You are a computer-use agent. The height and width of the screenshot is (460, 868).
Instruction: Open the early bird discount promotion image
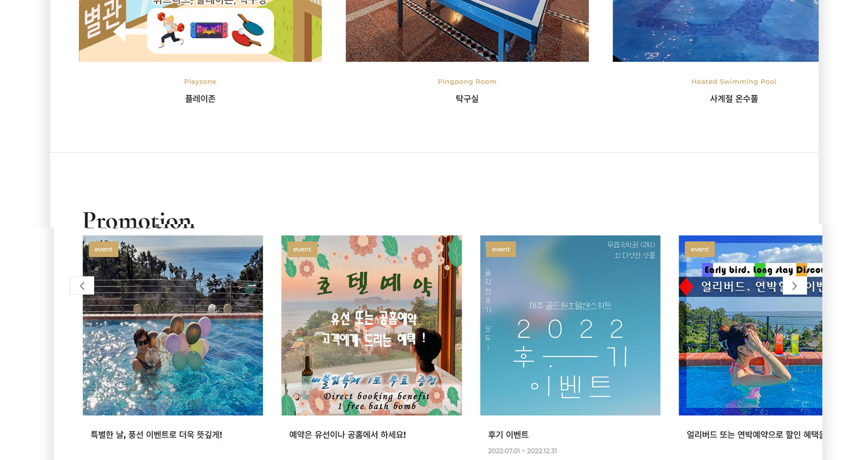(x=750, y=325)
